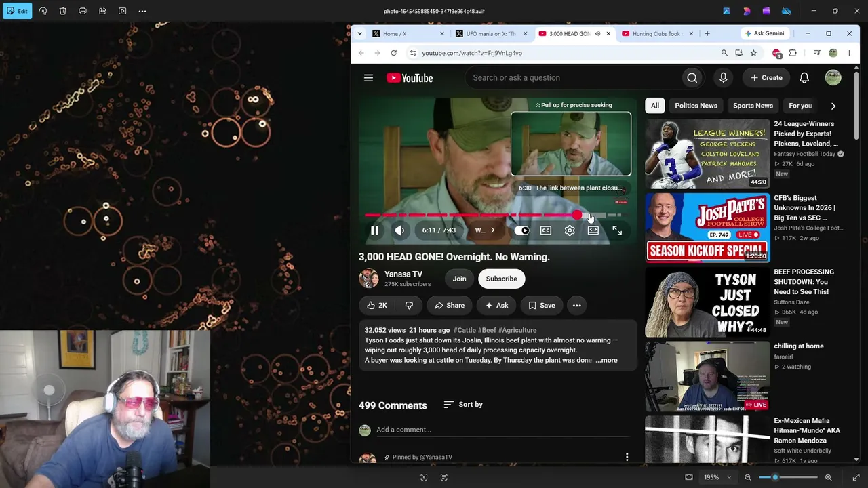The height and width of the screenshot is (488, 868).
Task: Rotate the image in photo viewer
Action: [43, 11]
